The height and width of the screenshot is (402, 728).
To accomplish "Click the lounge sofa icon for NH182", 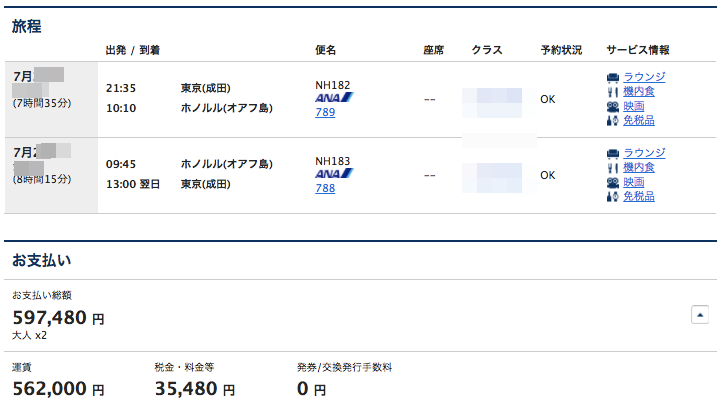I will 613,78.
